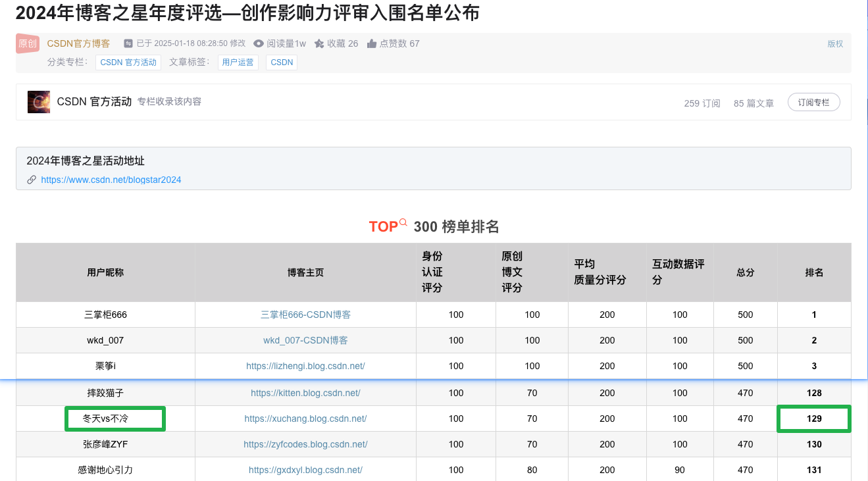Click the 互动数据评分 column header
Screen dimensions: 868x481
coord(678,272)
